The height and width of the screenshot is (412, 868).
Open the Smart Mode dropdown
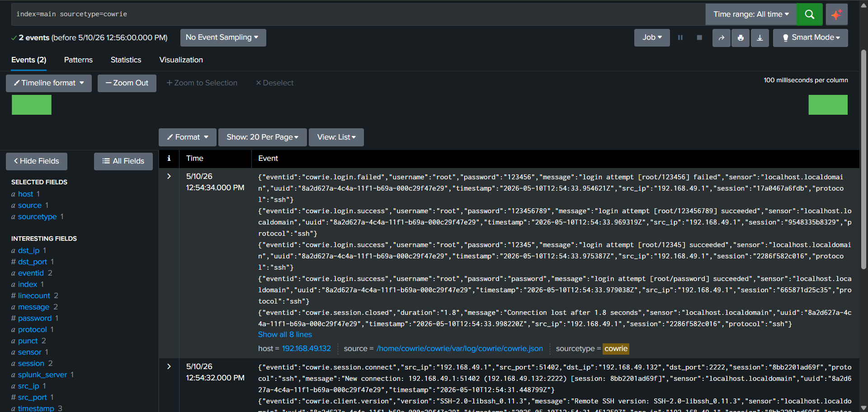[811, 38]
